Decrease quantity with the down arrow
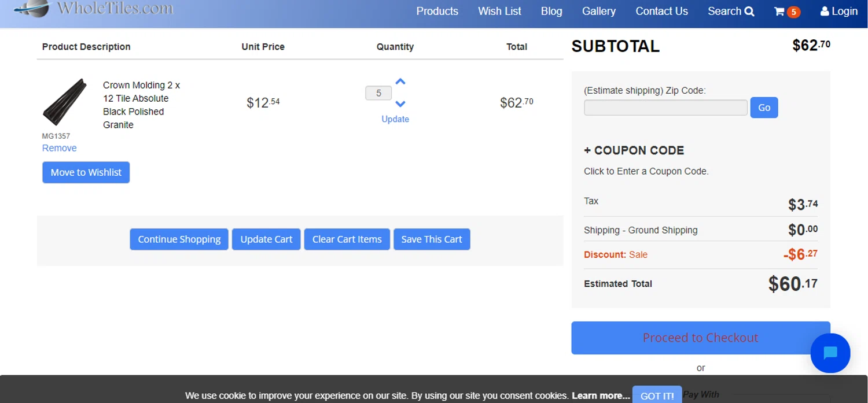 pyautogui.click(x=400, y=104)
